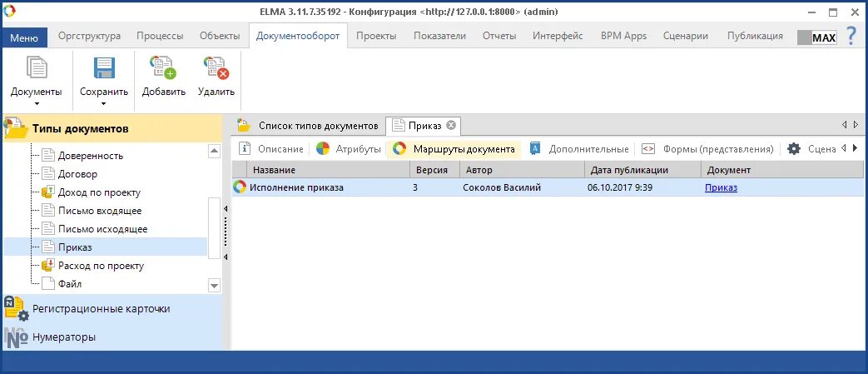
Task: Click the Расход по проекту icon
Action: [49, 266]
